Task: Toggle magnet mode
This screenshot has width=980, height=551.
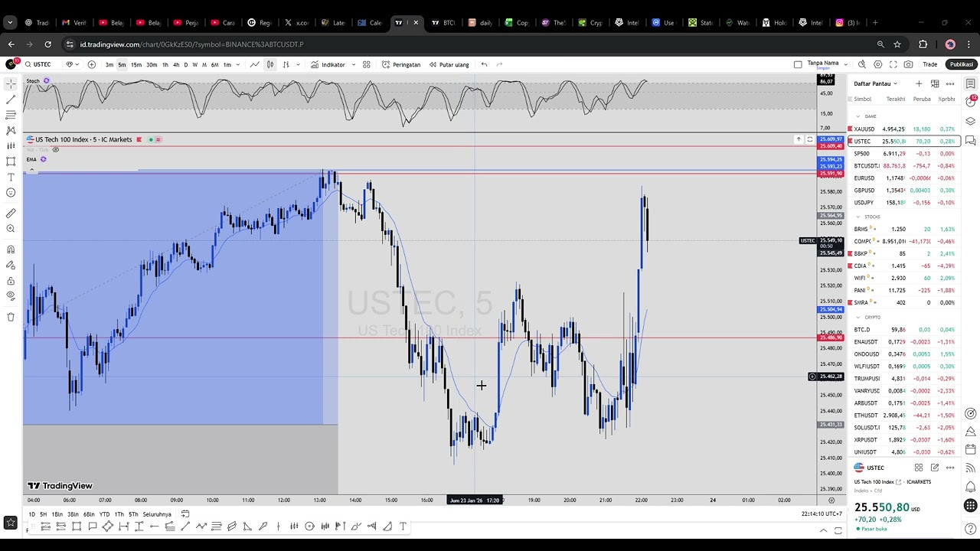Action: [x=11, y=249]
